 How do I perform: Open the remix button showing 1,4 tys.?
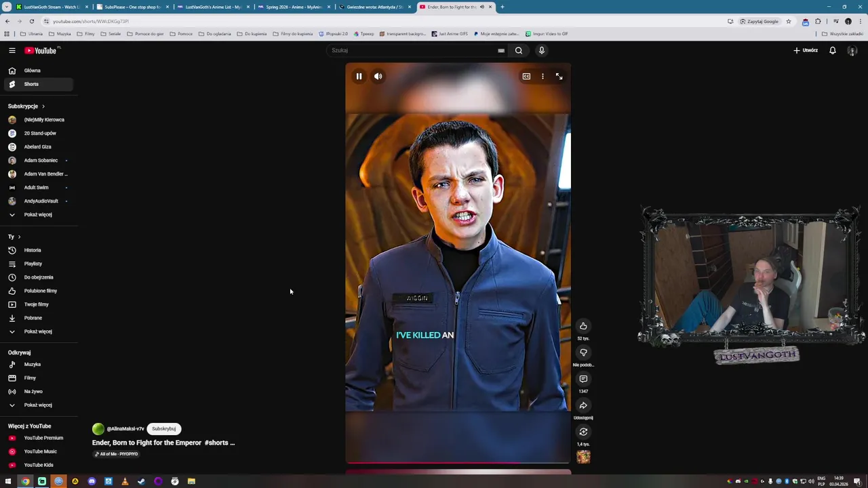coord(583,432)
